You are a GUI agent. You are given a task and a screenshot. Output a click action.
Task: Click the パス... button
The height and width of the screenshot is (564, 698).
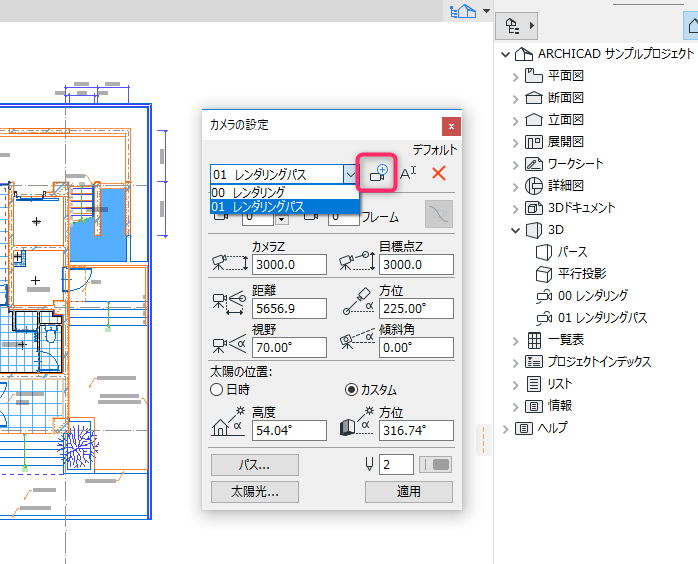tap(255, 465)
